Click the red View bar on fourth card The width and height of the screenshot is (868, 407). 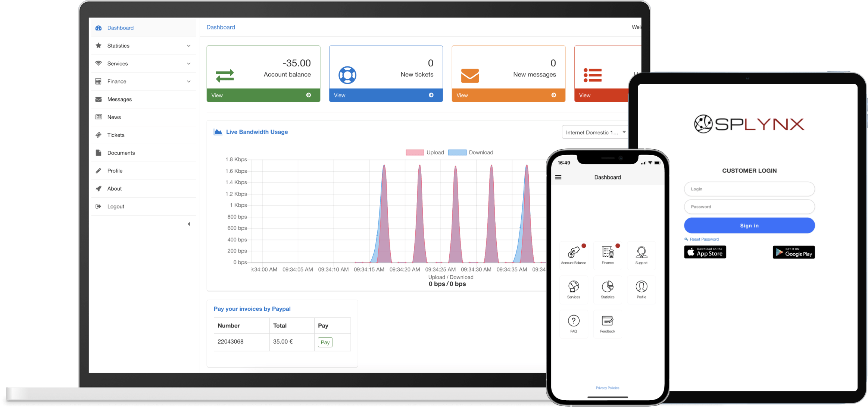[x=602, y=95]
